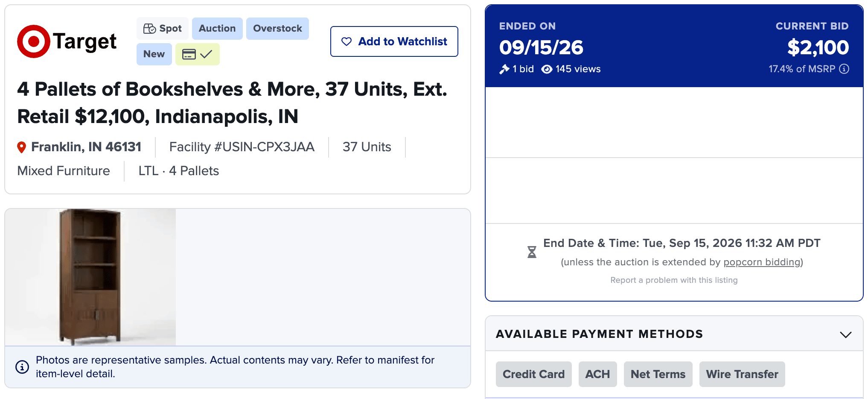Click Add to Watchlist button
This screenshot has width=868, height=399.
pos(394,41)
